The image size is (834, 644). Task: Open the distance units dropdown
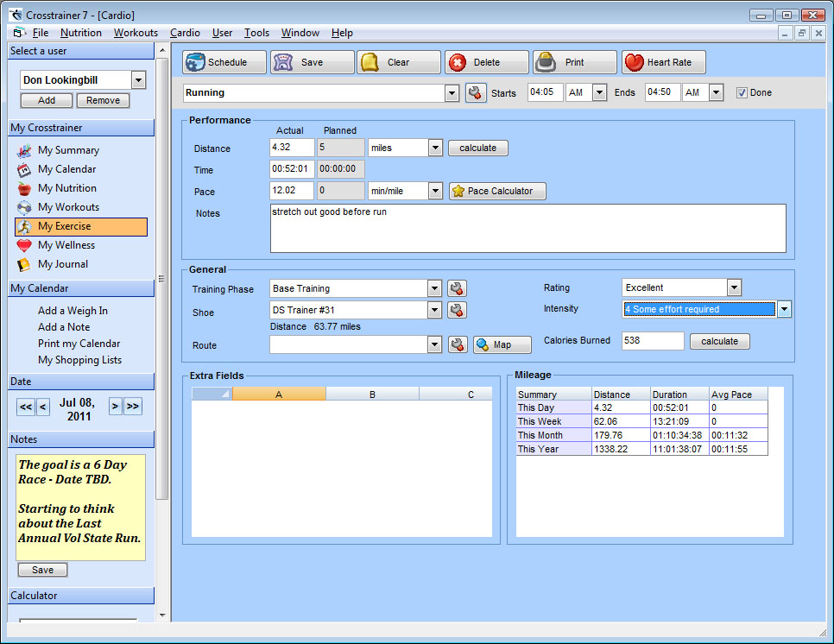click(x=435, y=148)
